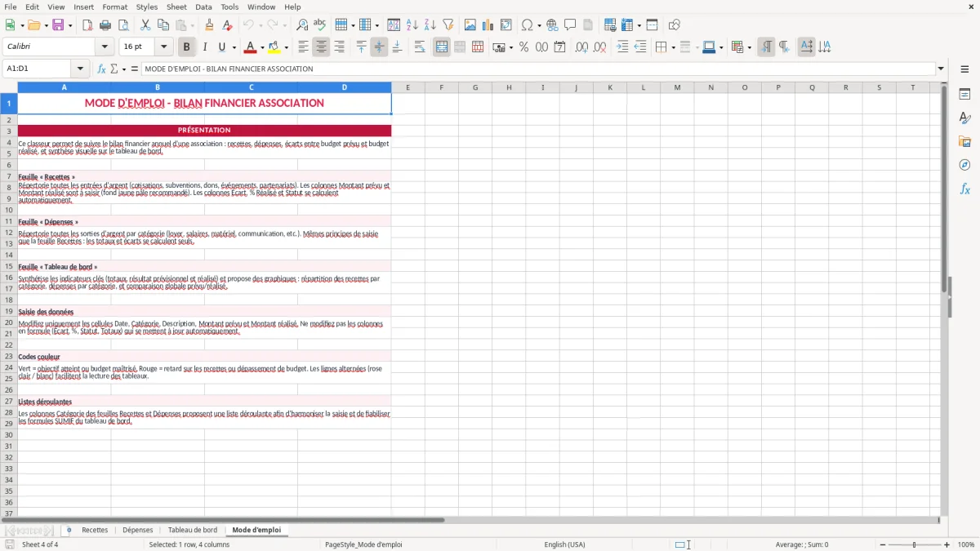
Task: Open the Save dropdown arrow
Action: tap(70, 25)
